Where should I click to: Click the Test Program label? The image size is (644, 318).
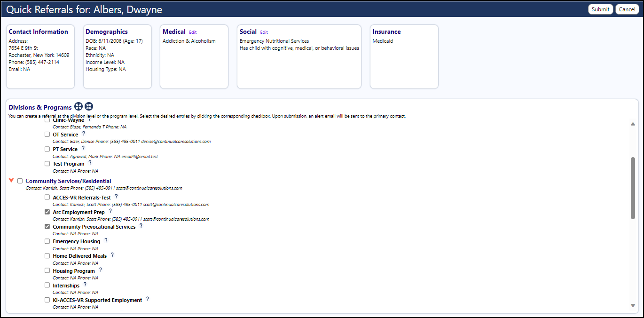point(69,164)
